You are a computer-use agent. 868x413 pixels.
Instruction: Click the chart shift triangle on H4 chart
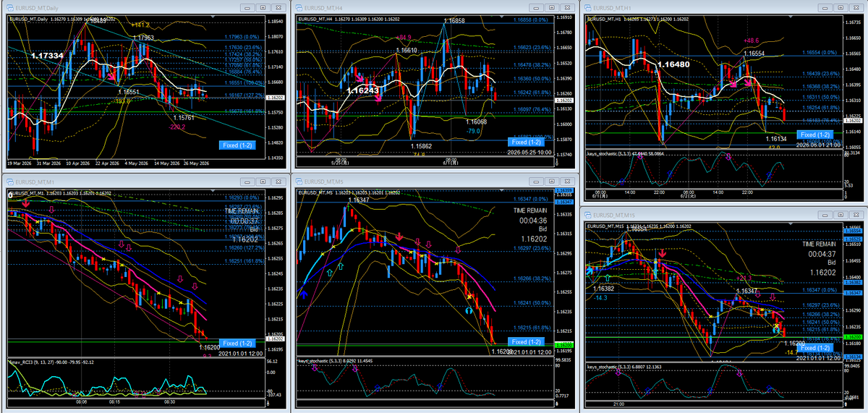click(500, 15)
